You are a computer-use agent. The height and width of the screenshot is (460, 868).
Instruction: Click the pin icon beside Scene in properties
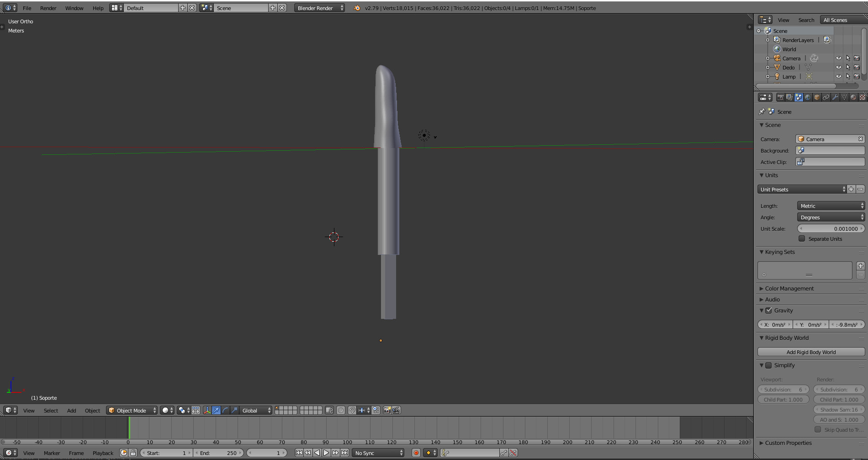(762, 111)
